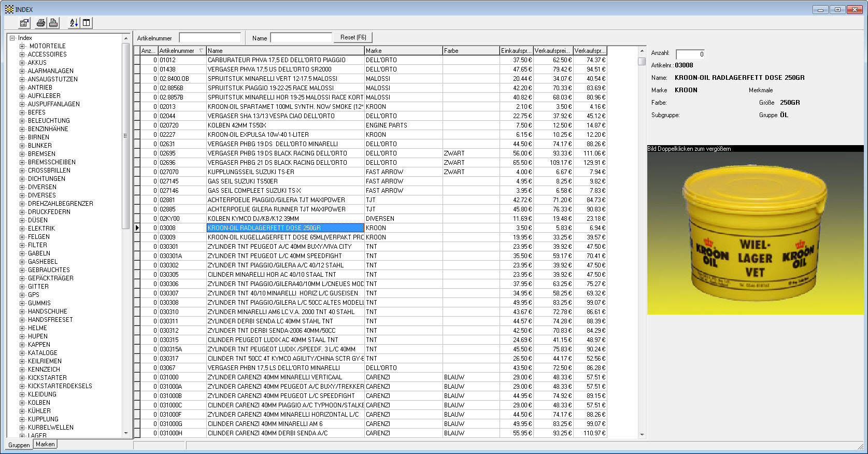Open the article properties form icon in toolbar
868x454 pixels.
(x=24, y=23)
